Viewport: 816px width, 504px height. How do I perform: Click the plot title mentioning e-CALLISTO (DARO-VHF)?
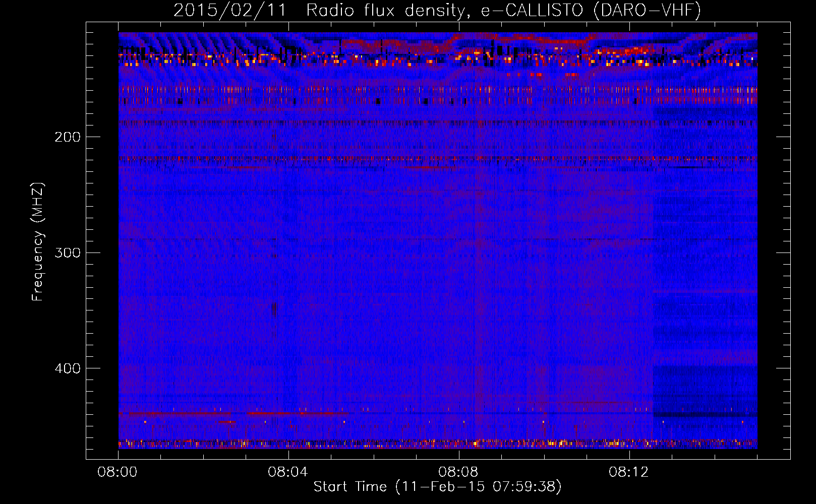437,11
